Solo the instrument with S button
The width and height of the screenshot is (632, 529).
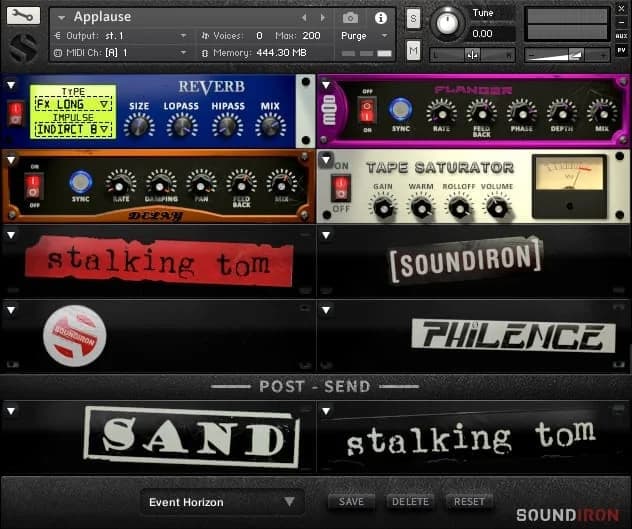[413, 18]
